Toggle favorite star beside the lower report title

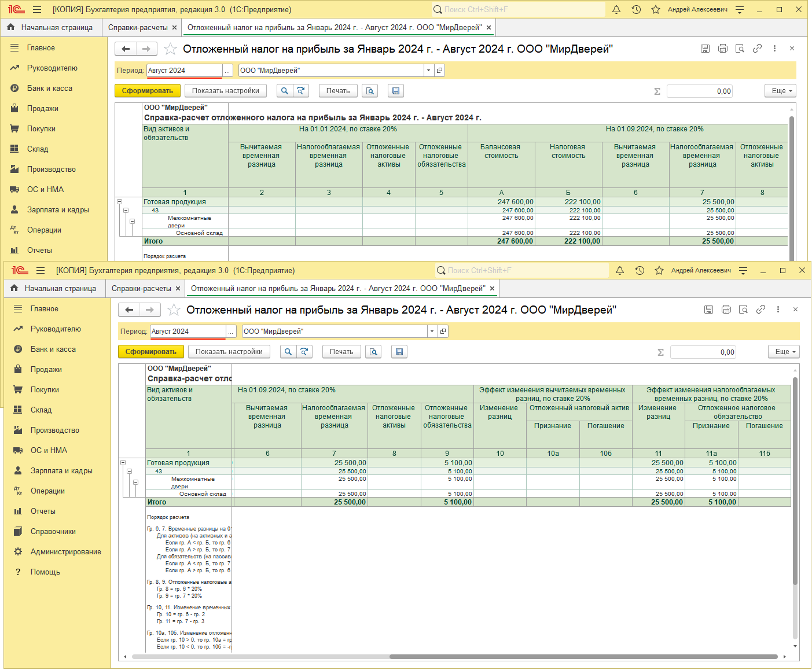pos(174,310)
